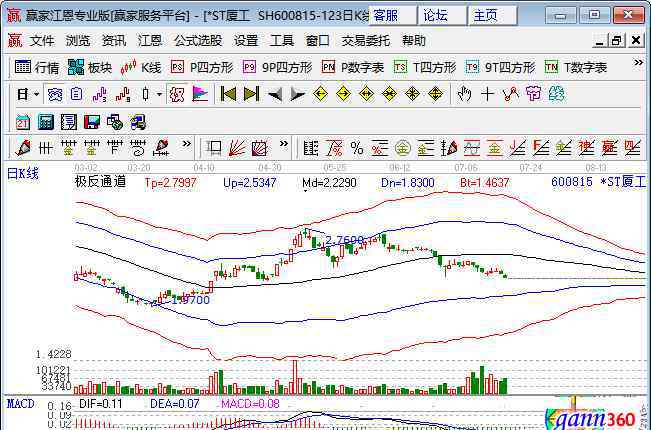Open the 9T四方形 tool
651x430 pixels.
tap(500, 67)
